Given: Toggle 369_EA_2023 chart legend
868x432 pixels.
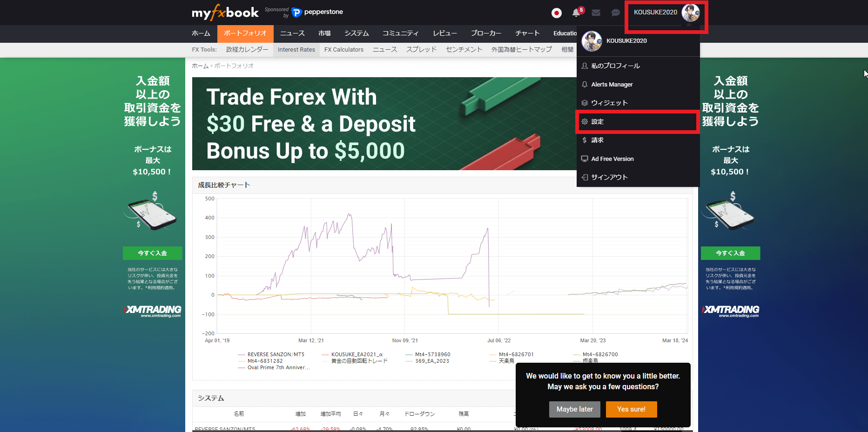Looking at the screenshot, I should [x=428, y=361].
